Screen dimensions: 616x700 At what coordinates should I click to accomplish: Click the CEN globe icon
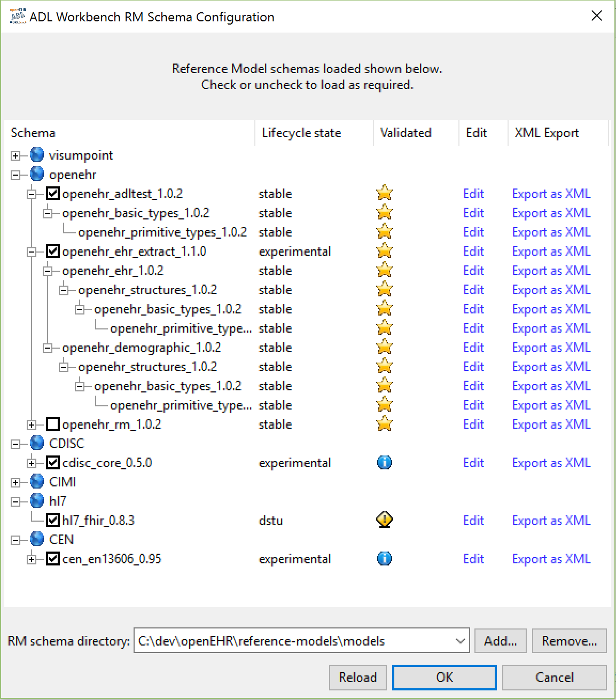click(x=37, y=539)
